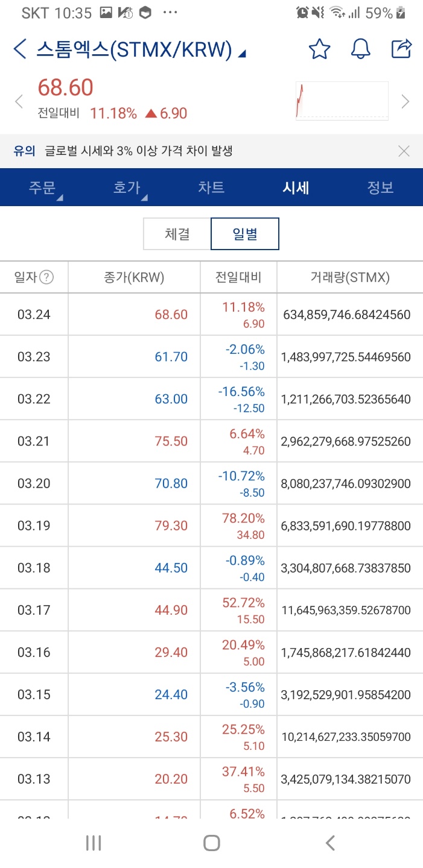423x868 pixels.
Task: Open the mini price chart thumbnail
Action: pyautogui.click(x=342, y=101)
